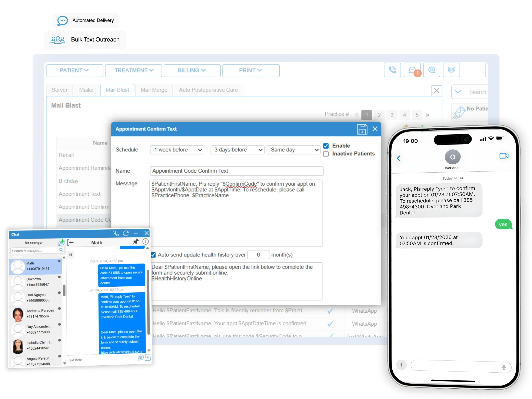Check the Inactive Patients checkbox
The height and width of the screenshot is (399, 532).
(326, 154)
